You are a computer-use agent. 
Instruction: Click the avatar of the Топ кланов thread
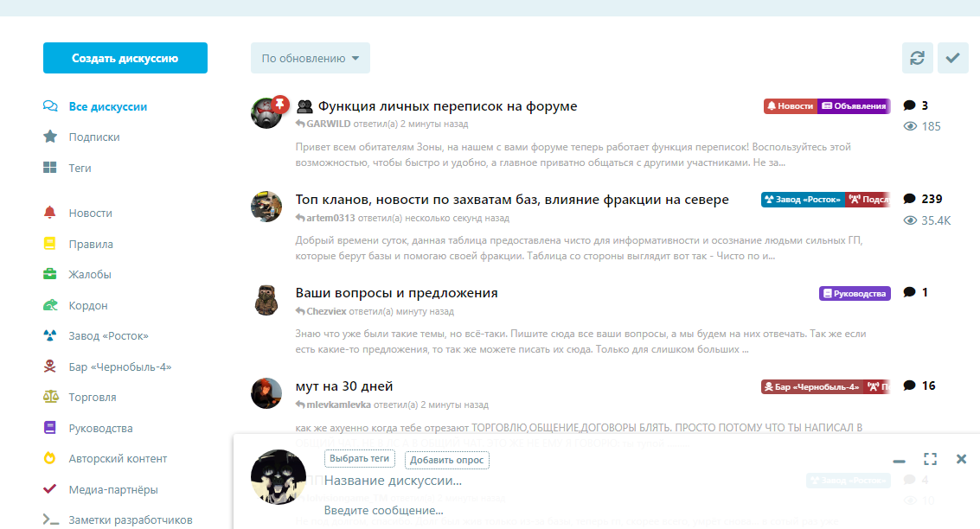266,206
